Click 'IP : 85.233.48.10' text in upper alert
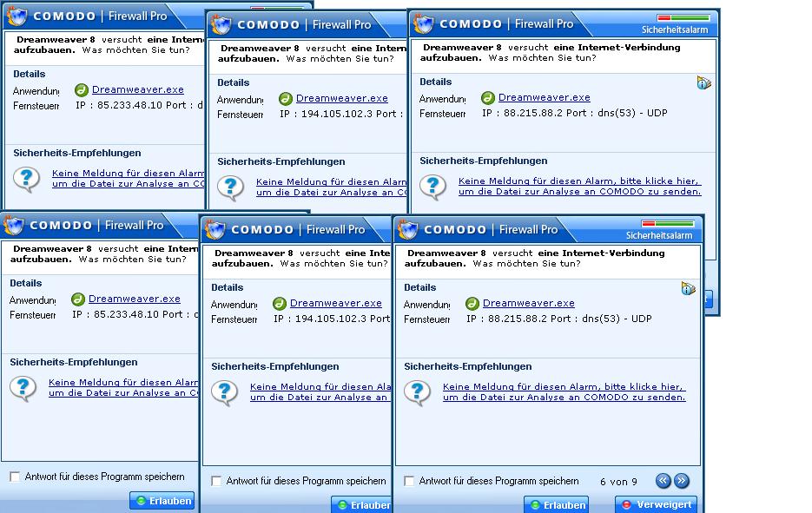This screenshot has height=513, width=812. (x=119, y=106)
